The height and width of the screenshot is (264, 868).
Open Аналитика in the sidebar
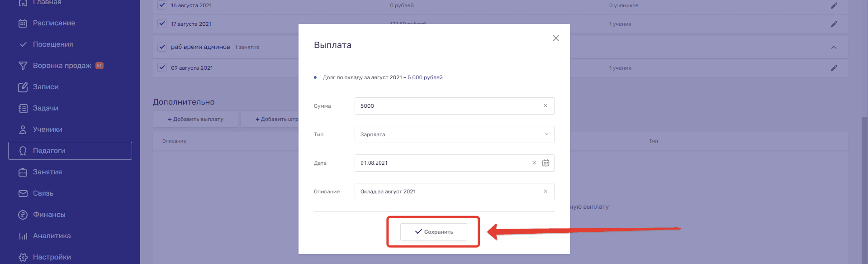click(x=52, y=236)
